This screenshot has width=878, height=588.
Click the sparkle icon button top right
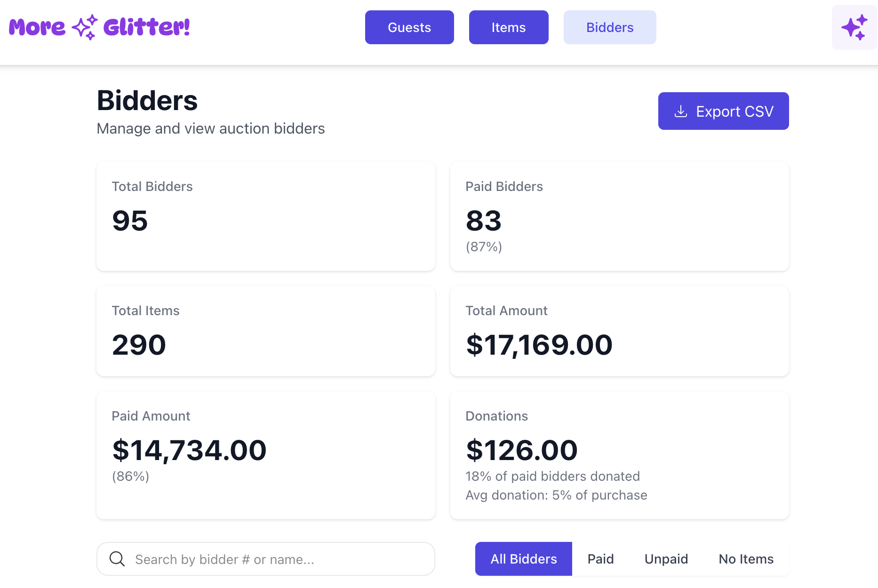tap(854, 27)
